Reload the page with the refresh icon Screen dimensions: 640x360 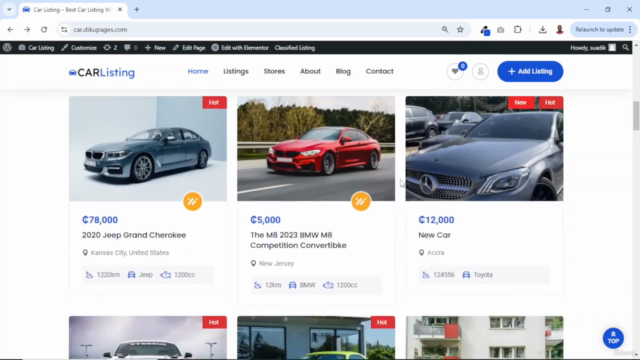44,29
